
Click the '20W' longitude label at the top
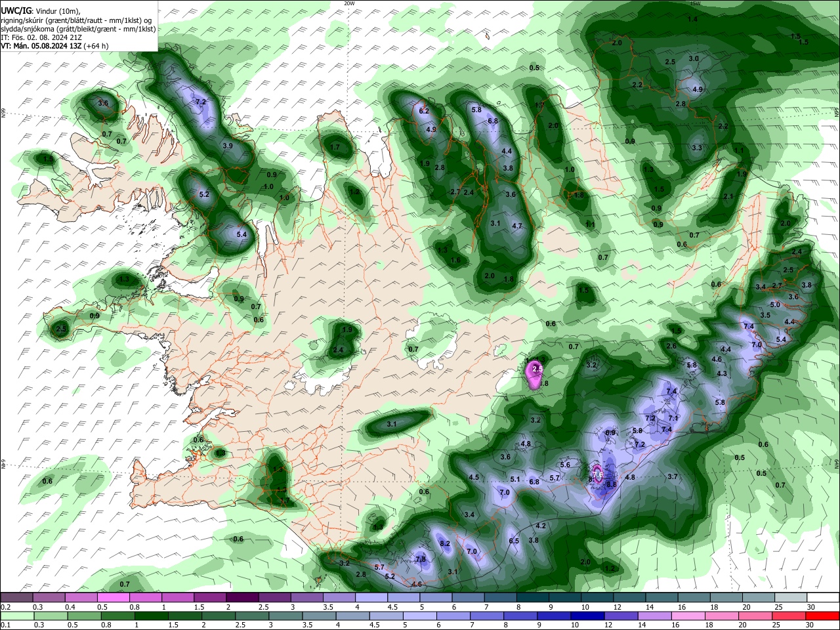pos(349,3)
